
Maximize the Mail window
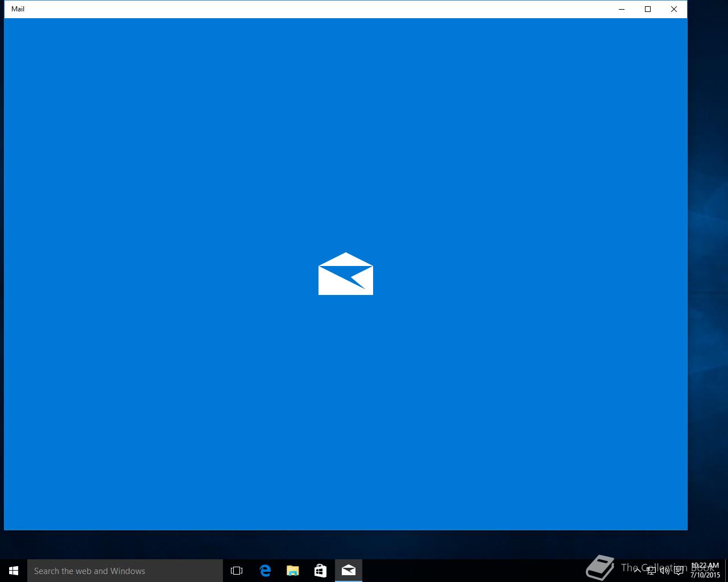(648, 9)
